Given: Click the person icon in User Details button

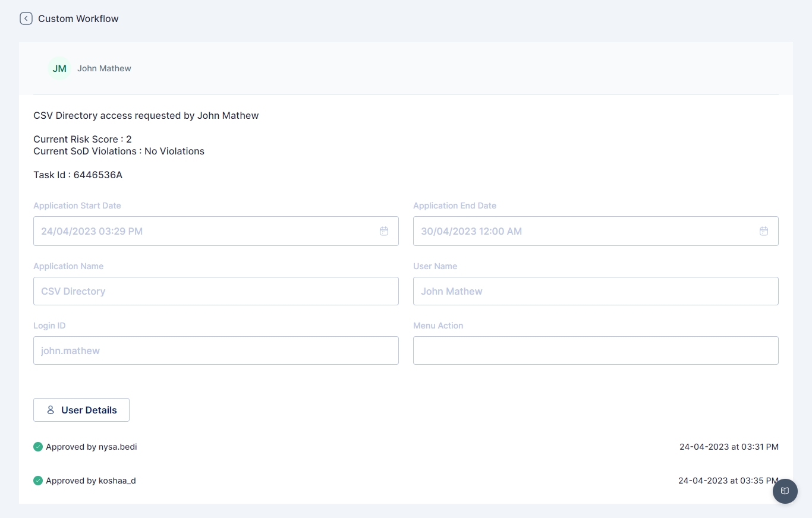Looking at the screenshot, I should 51,410.
